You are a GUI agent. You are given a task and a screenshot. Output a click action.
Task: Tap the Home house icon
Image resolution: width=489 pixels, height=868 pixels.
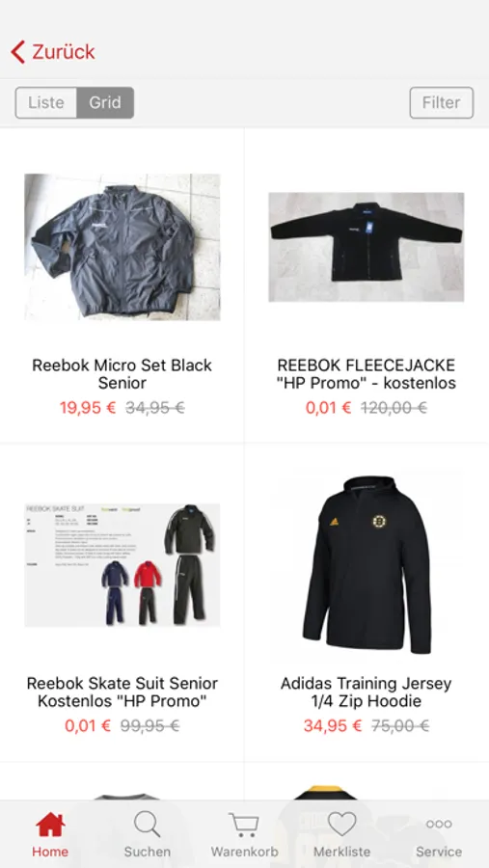[x=50, y=825]
